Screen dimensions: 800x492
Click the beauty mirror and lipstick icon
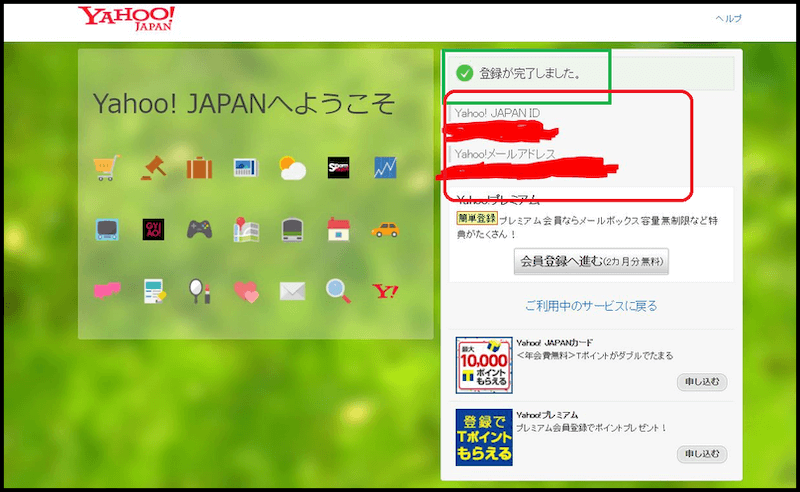[x=199, y=291]
